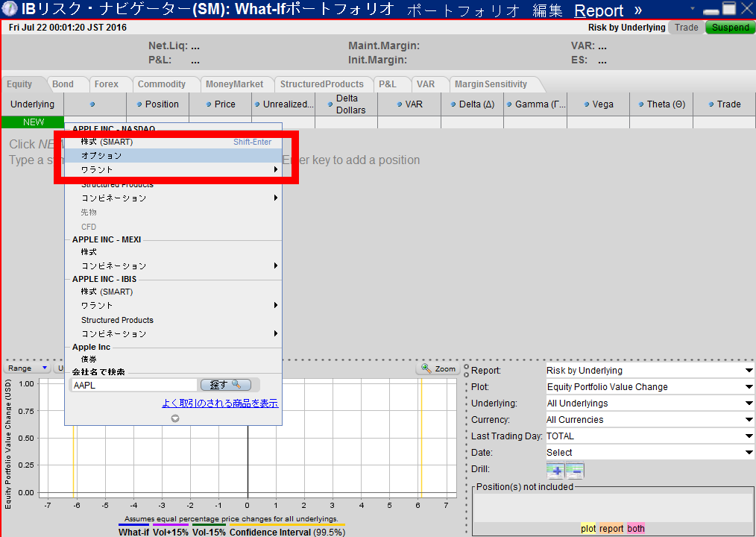The width and height of the screenshot is (756, 537).
Task: Click the Price column header
Action: [x=221, y=104]
